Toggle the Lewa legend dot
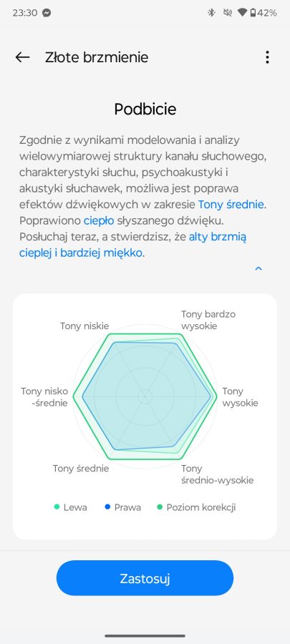Image resolution: width=290 pixels, height=644 pixels. click(57, 507)
